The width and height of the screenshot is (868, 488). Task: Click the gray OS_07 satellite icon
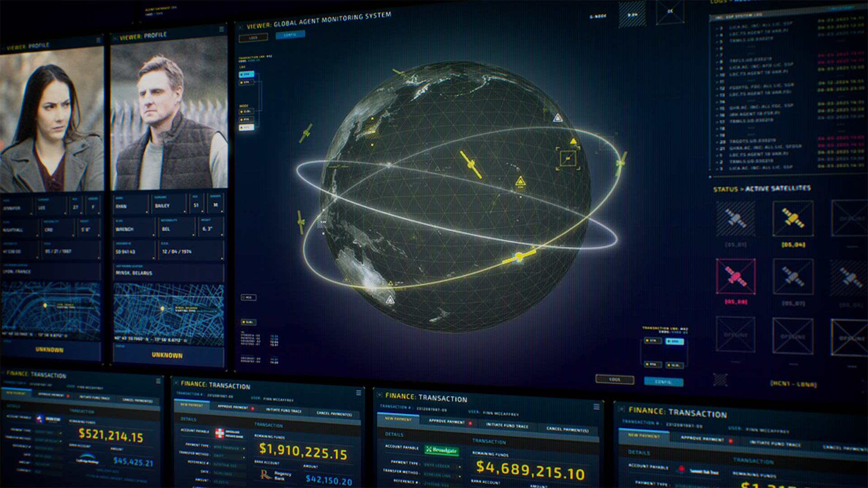coord(793,277)
